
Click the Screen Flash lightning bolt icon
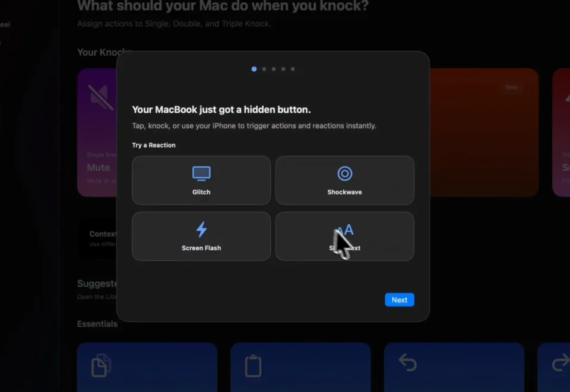tap(201, 230)
